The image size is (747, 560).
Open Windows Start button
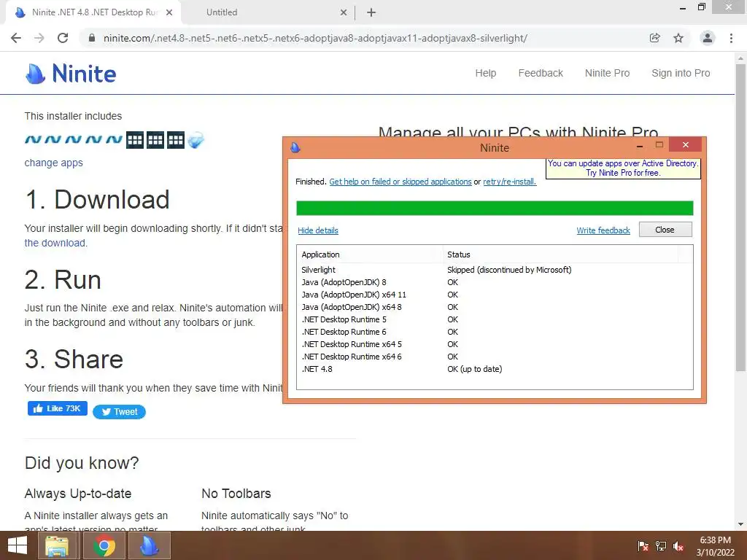tap(18, 545)
